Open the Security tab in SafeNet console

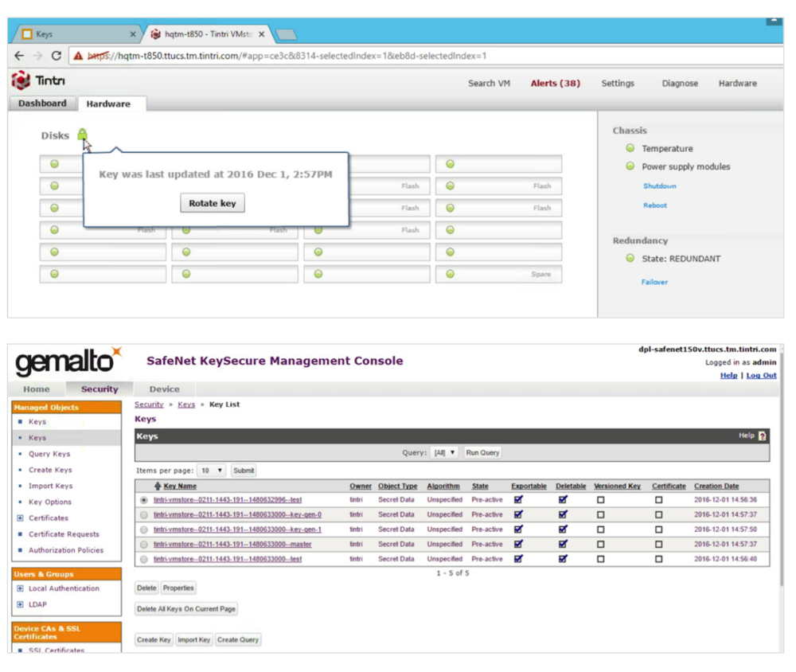[99, 389]
